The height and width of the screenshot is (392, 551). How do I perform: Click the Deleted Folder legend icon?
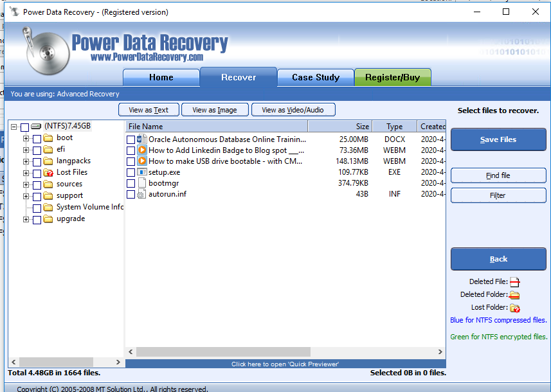tap(515, 295)
